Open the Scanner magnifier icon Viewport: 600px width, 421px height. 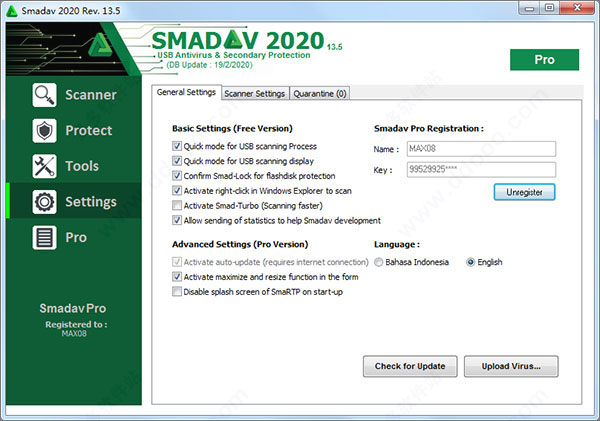click(44, 95)
